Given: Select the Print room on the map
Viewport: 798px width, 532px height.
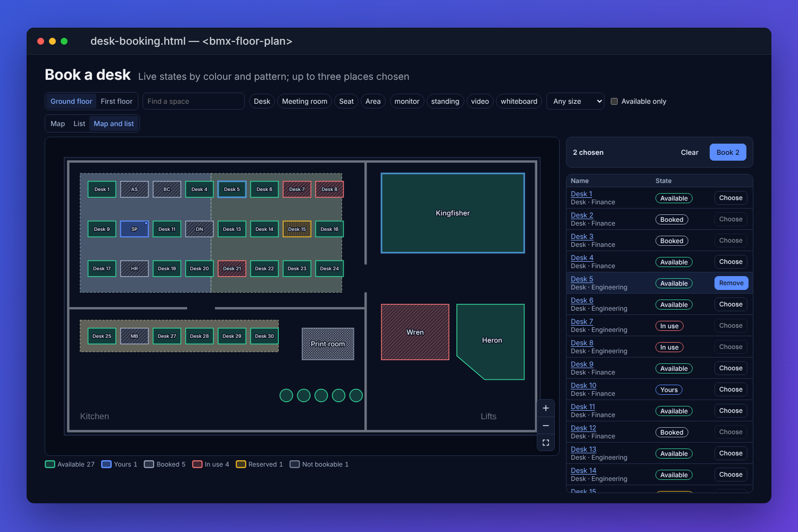Looking at the screenshot, I should (x=328, y=344).
